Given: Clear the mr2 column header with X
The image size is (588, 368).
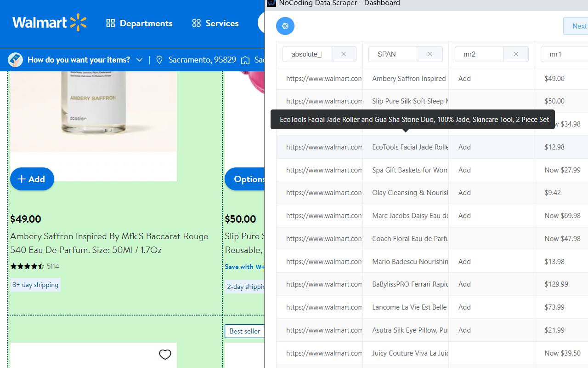Looking at the screenshot, I should point(515,54).
